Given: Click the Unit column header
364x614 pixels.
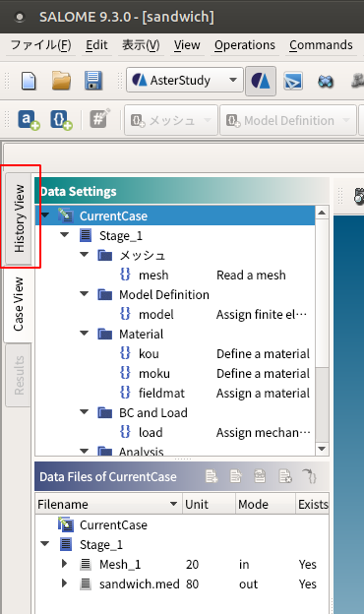Looking at the screenshot, I should click(209, 504).
